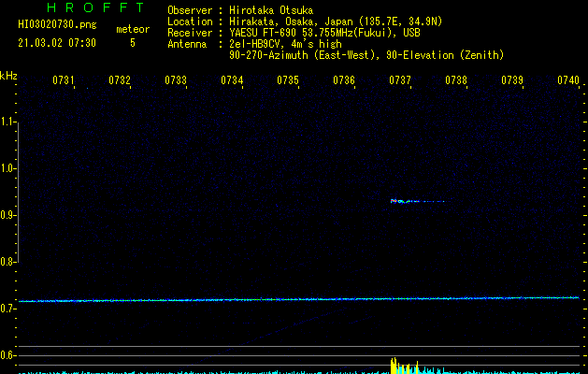Click the location Hirakata, Osaka, Japan text

click(336, 22)
